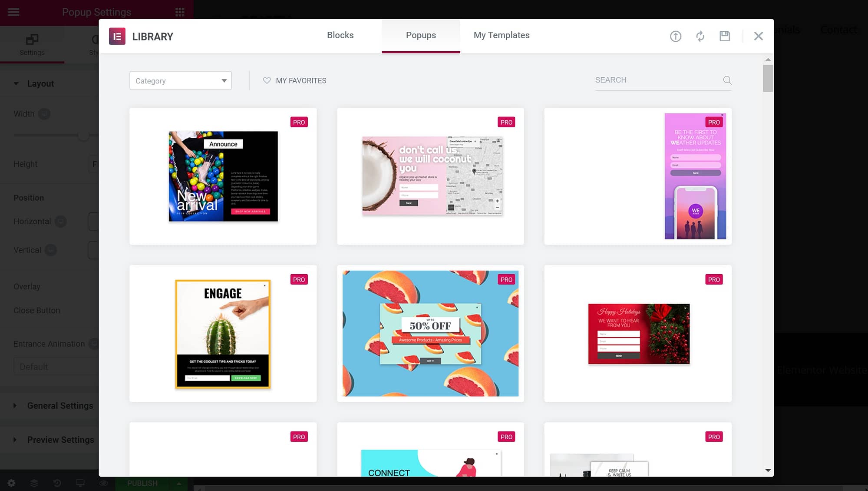Select the New Arrival PRO popup thumbnail

pyautogui.click(x=222, y=176)
